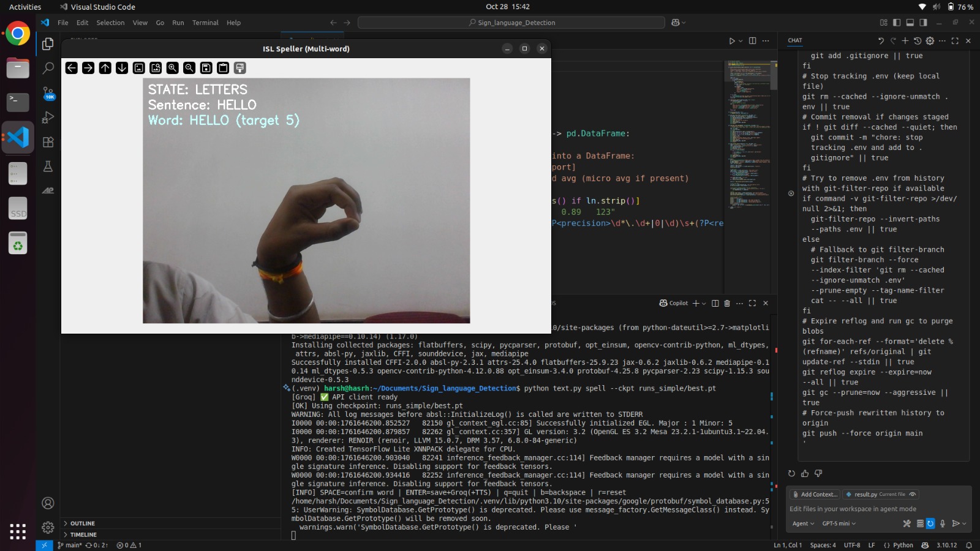
Task: Click Sign_language_Detection command center search
Action: tap(511, 23)
